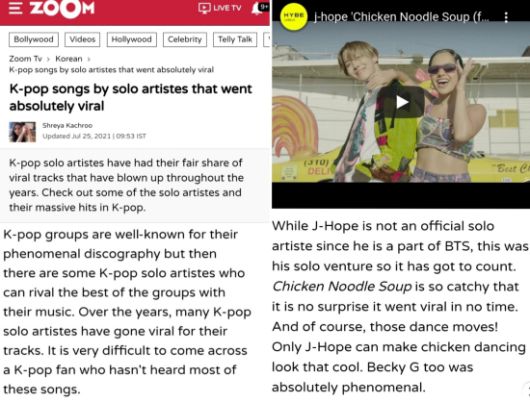Click the HYBE channel logo
Screen dimensions: 530x403
294,17
